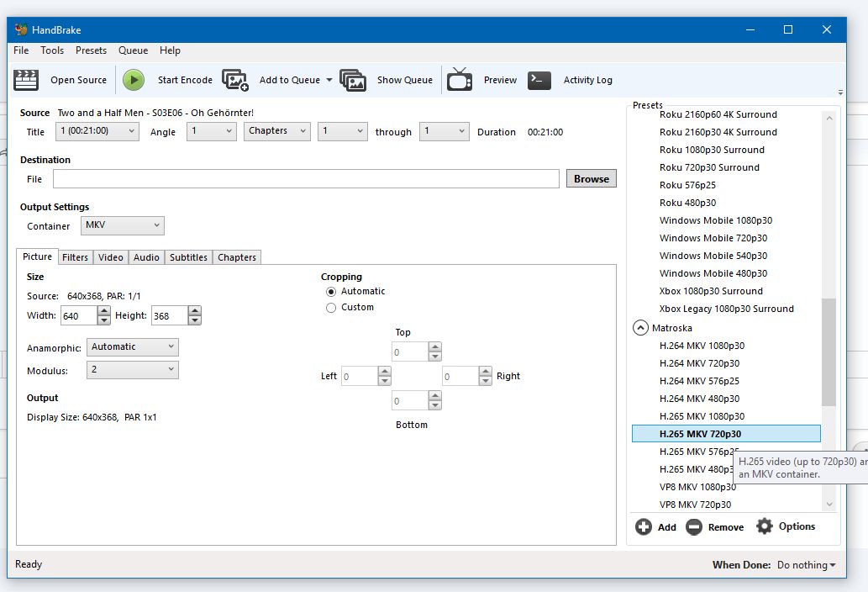Open the Anamorphic dropdown
The width and height of the screenshot is (868, 592).
point(133,347)
